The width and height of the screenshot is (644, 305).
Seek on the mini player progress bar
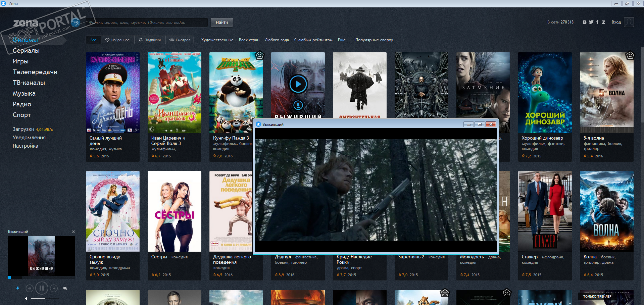(42, 277)
